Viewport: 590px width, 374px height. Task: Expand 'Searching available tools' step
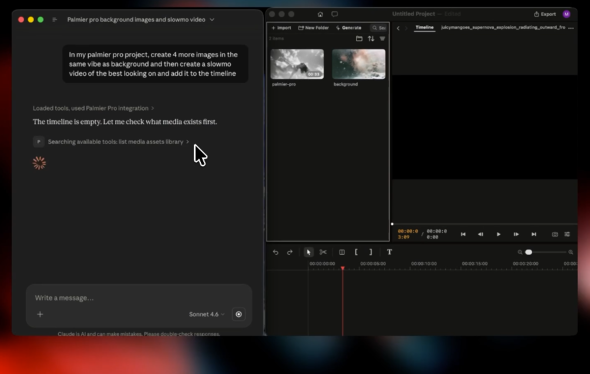coord(118,142)
